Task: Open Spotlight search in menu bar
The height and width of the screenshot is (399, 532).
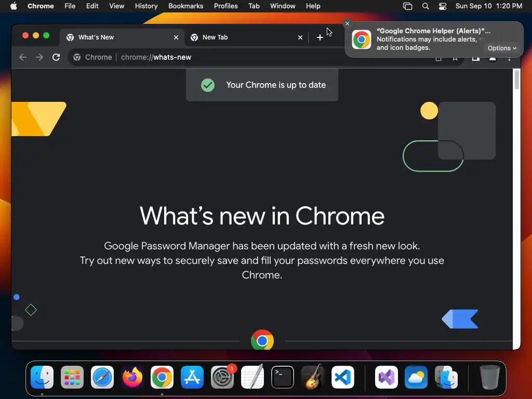Action: [x=425, y=6]
